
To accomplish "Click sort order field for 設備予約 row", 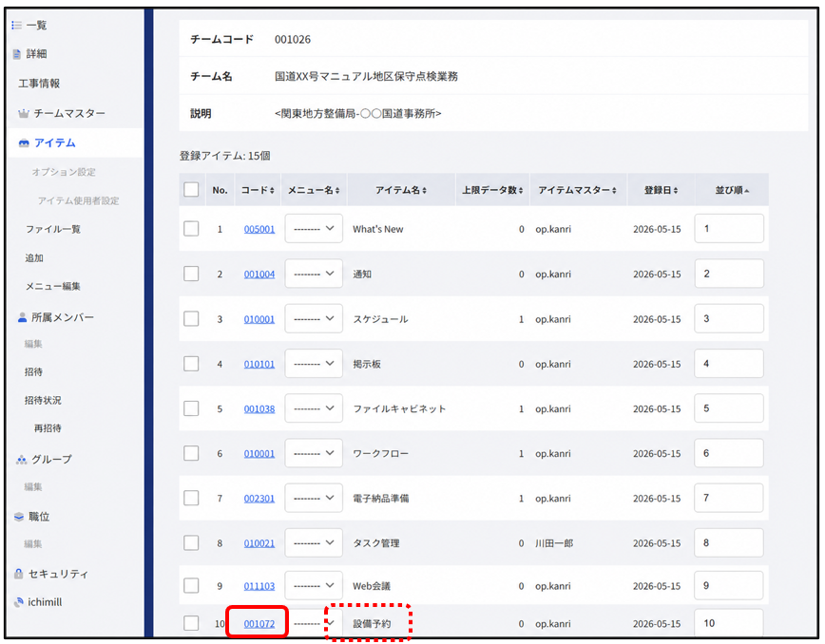I will pos(729,623).
